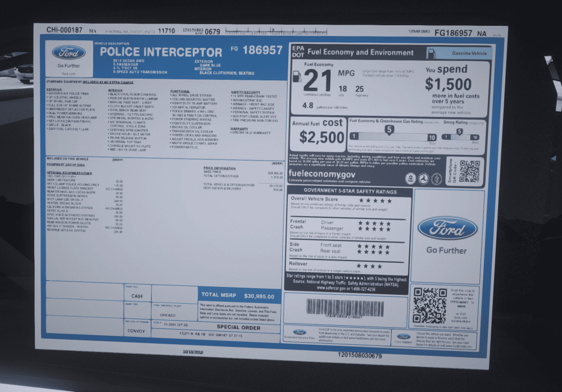Click the $2,500 annual fuel cost
Screen dimensions: 562x392
pyautogui.click(x=322, y=137)
